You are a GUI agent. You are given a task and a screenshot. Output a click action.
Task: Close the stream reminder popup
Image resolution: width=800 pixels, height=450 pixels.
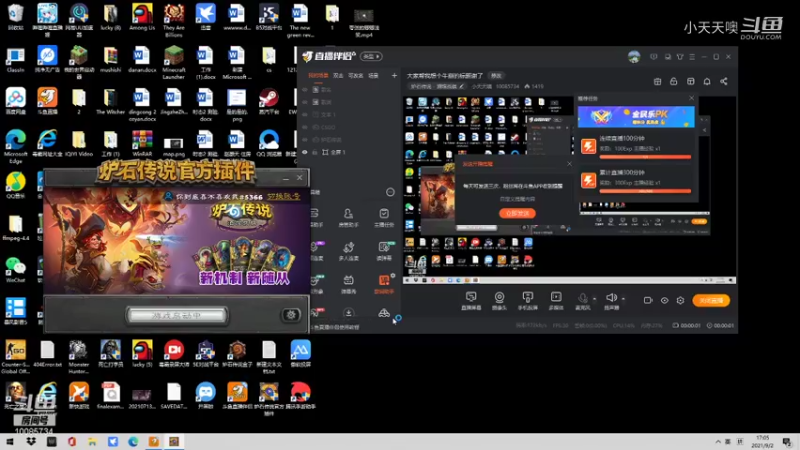(x=569, y=164)
